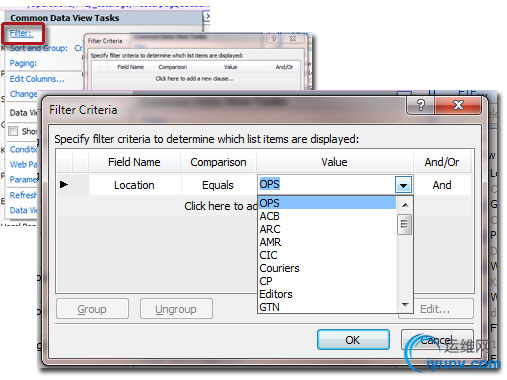Click the dropdown list scrollbar thumb
Image resolution: width=507 pixels, height=380 pixels.
[x=405, y=224]
